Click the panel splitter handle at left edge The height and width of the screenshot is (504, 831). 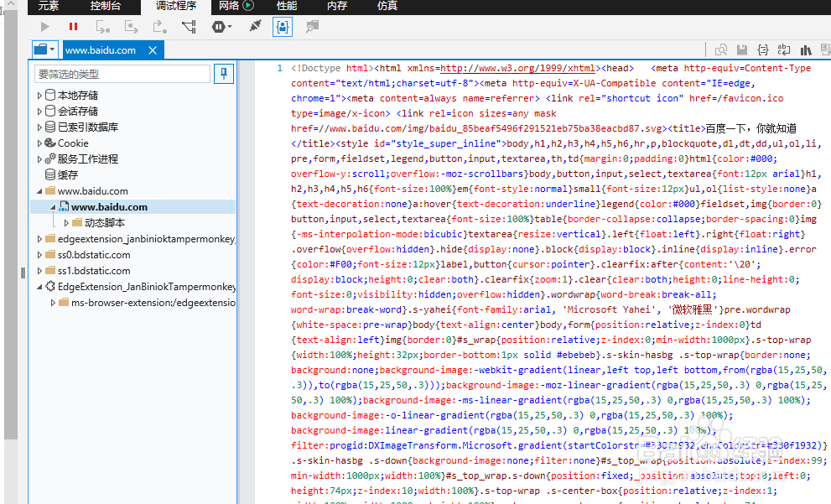pos(23,273)
